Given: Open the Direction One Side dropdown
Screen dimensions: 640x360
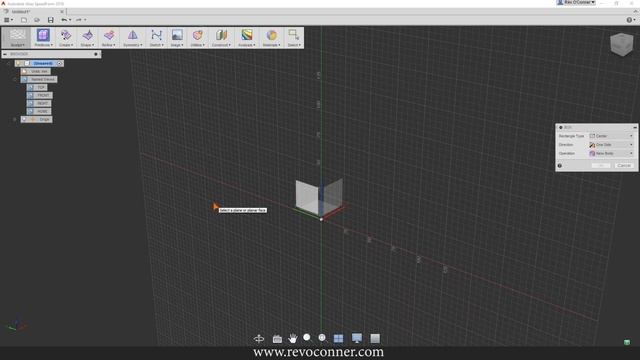Looking at the screenshot, I should click(612, 144).
